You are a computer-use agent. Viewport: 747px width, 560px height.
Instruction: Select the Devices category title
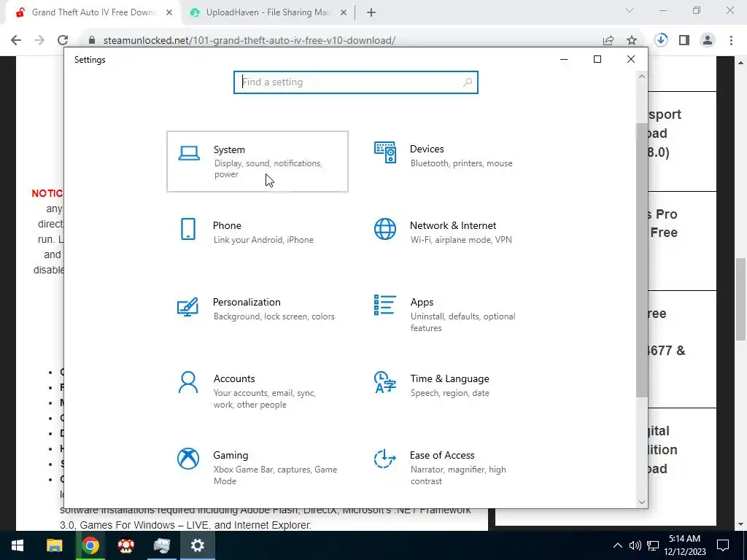(x=427, y=149)
